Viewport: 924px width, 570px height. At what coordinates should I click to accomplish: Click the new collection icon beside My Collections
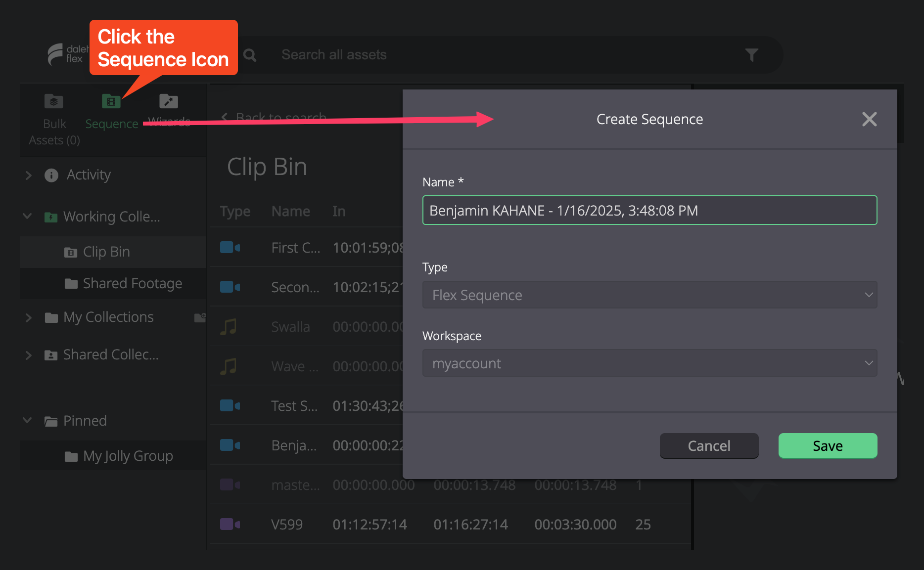point(200,317)
